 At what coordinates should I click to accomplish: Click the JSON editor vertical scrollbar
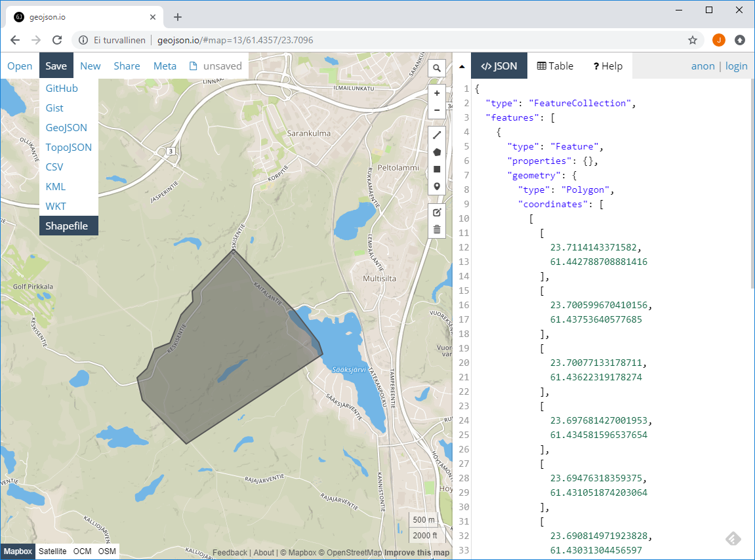(x=752, y=183)
